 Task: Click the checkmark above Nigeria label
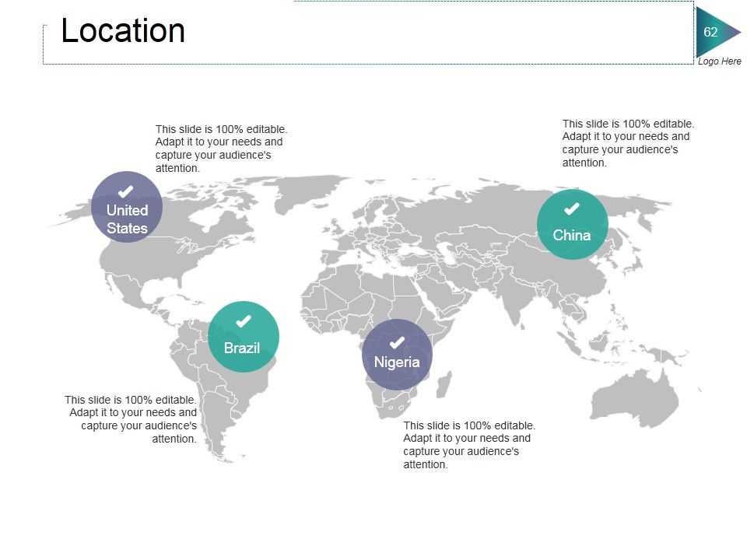pyautogui.click(x=397, y=342)
